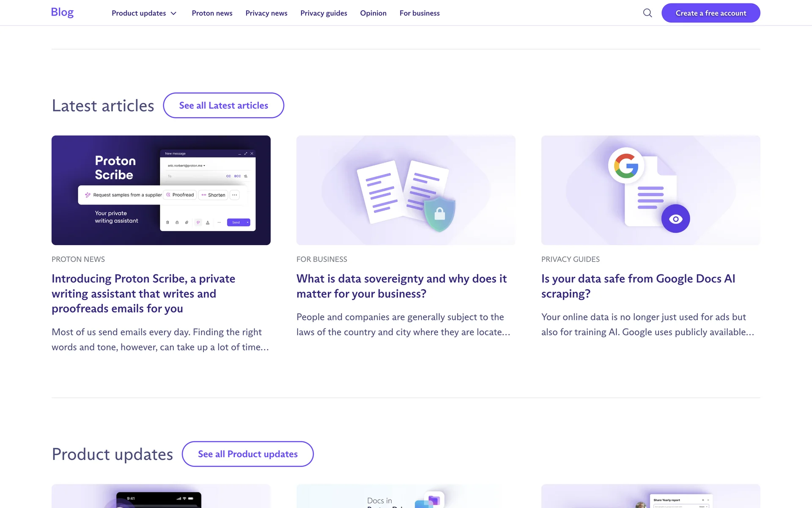Click the FOR BUSINESS category label
The width and height of the screenshot is (812, 508).
[321, 259]
